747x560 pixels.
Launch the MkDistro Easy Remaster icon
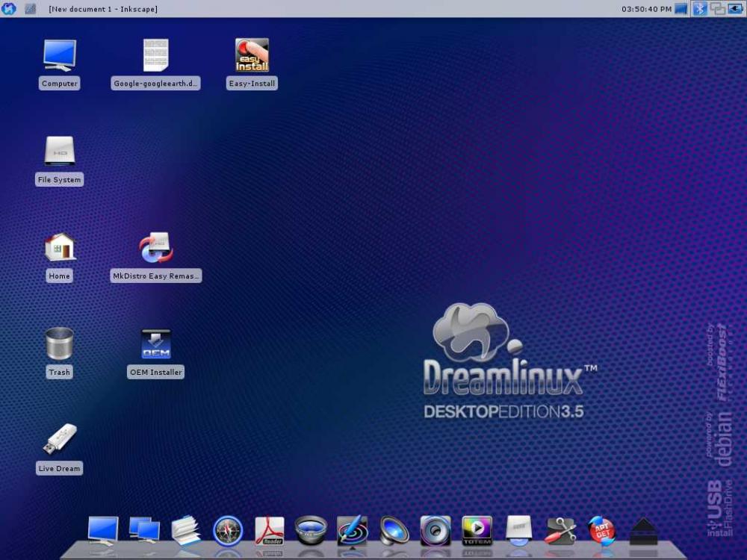pos(156,248)
